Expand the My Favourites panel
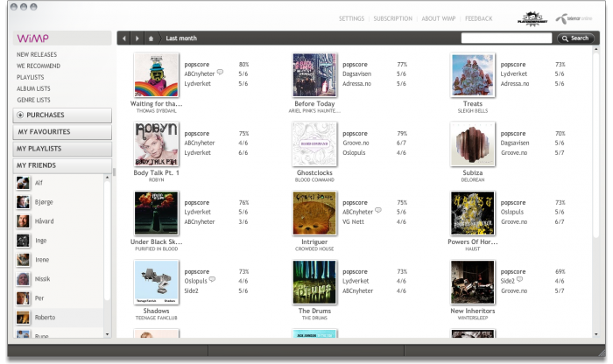The height and width of the screenshot is (364, 613). coord(63,132)
